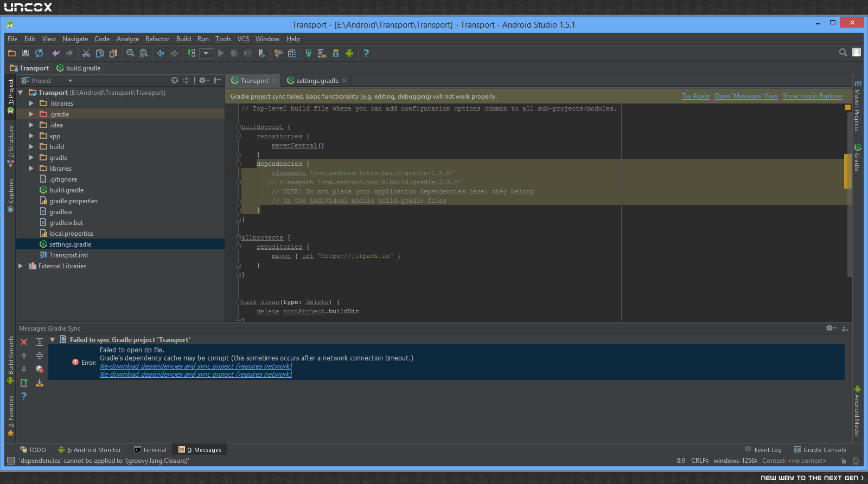Select local.properties file

[x=71, y=234]
